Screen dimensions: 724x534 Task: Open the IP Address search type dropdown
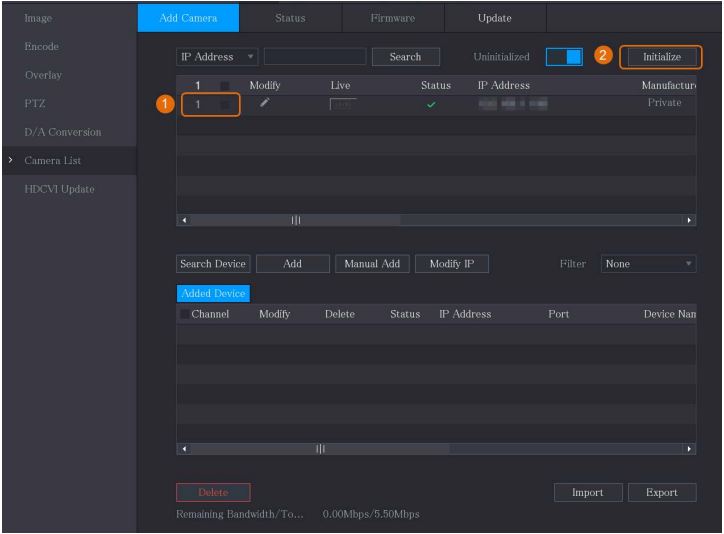pos(217,57)
